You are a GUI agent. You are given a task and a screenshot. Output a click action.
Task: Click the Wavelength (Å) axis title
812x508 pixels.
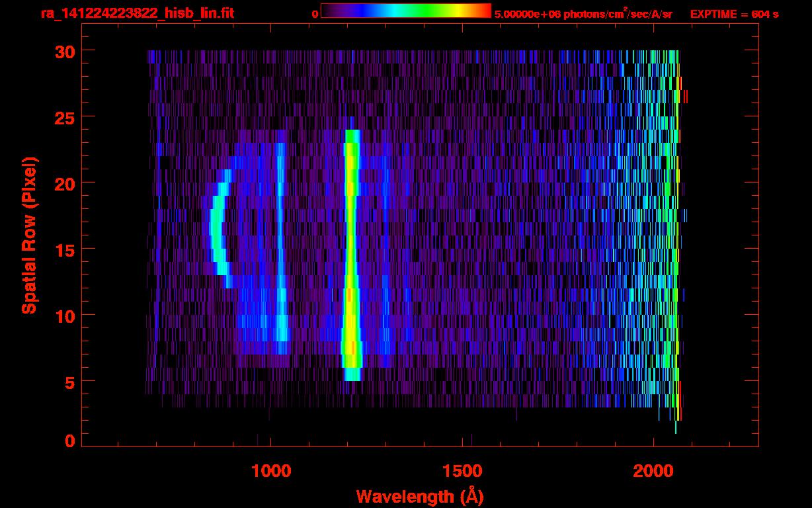pos(420,496)
